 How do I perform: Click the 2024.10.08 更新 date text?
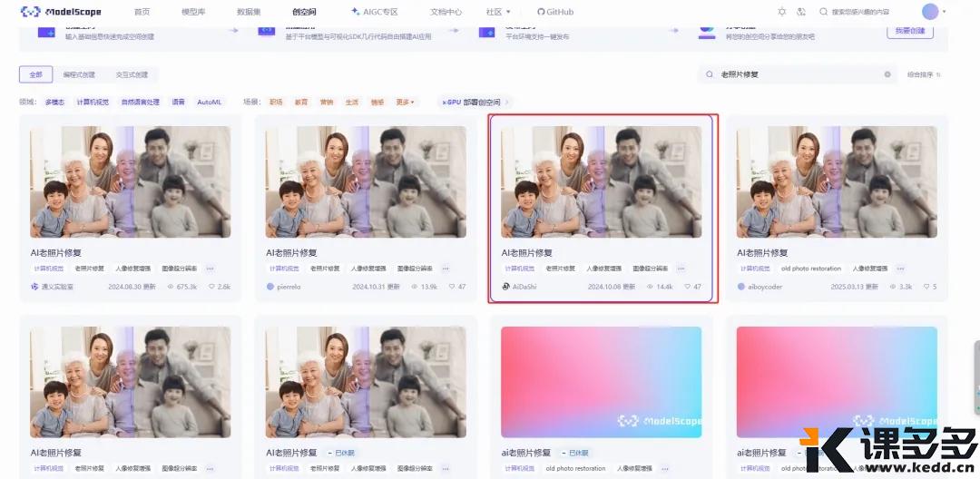[x=612, y=287]
